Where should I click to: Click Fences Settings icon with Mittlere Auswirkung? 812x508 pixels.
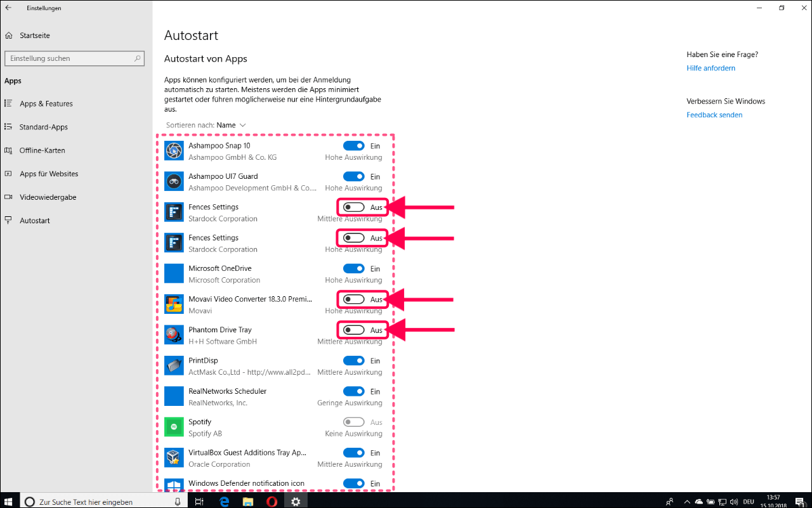pyautogui.click(x=174, y=212)
